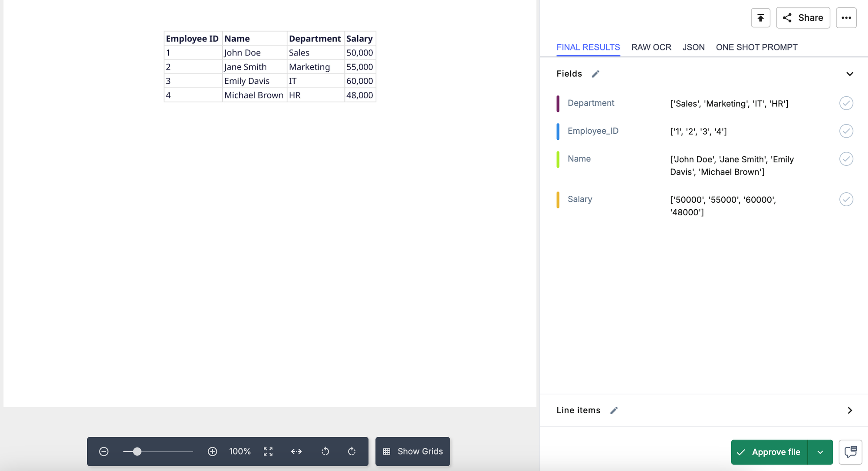Toggle the Employee_ID verification checkmark
Screen dimensions: 868x471
tap(846, 131)
